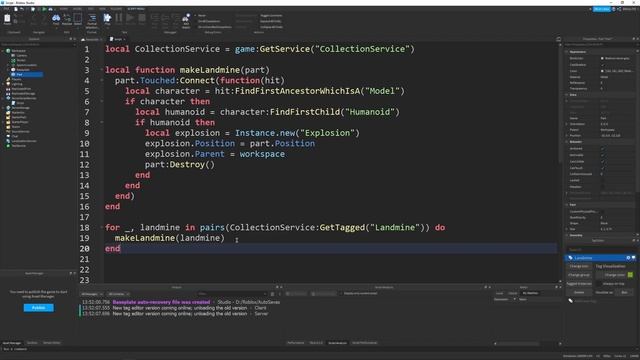Toggle the Anchored property checkbox
640x360 pixels.
[602, 149]
